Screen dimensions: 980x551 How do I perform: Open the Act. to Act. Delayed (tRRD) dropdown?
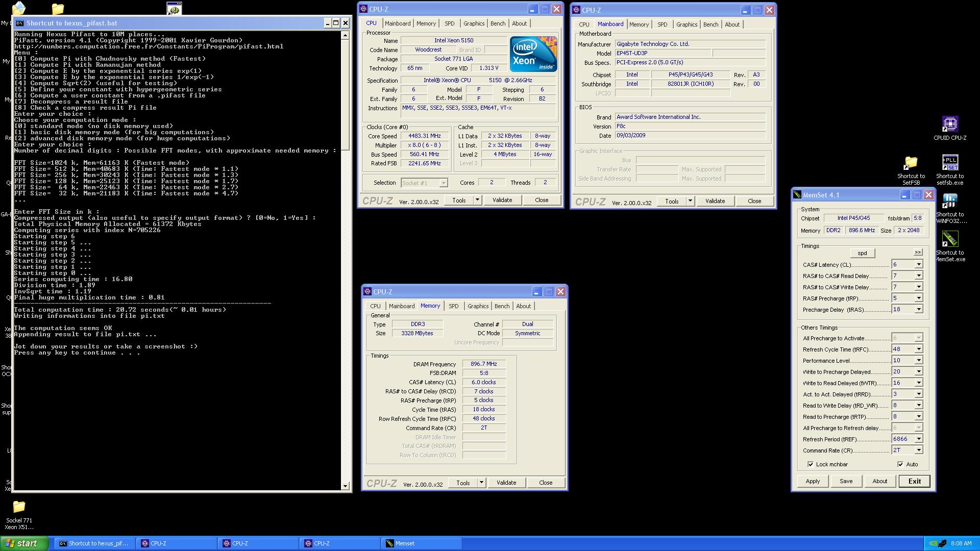[x=918, y=394]
